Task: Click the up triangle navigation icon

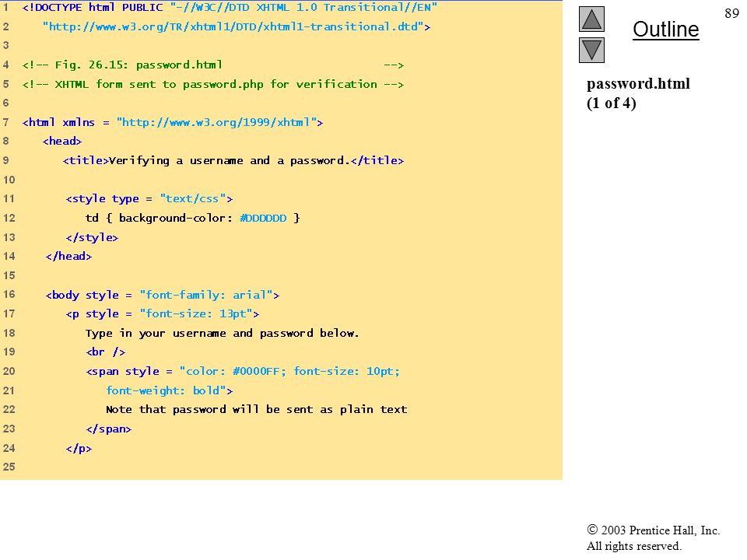Action: pos(591,19)
